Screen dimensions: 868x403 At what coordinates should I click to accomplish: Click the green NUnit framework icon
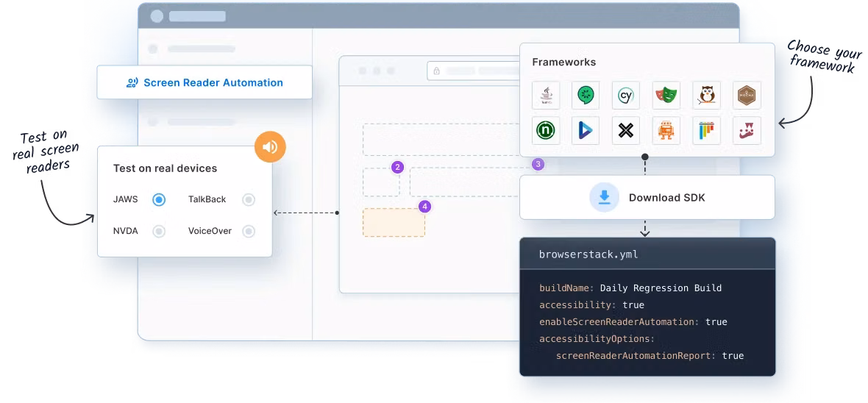click(547, 130)
